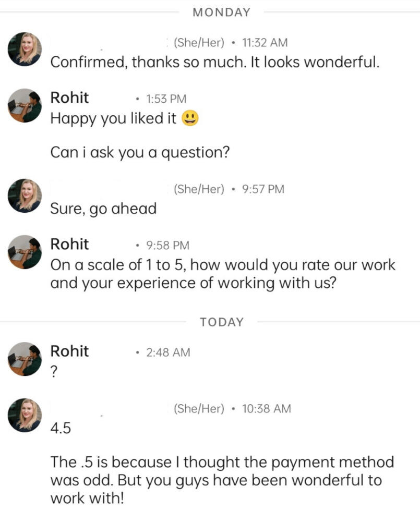Select the "4.5" rating message
The width and height of the screenshot is (420, 511).
point(61,429)
